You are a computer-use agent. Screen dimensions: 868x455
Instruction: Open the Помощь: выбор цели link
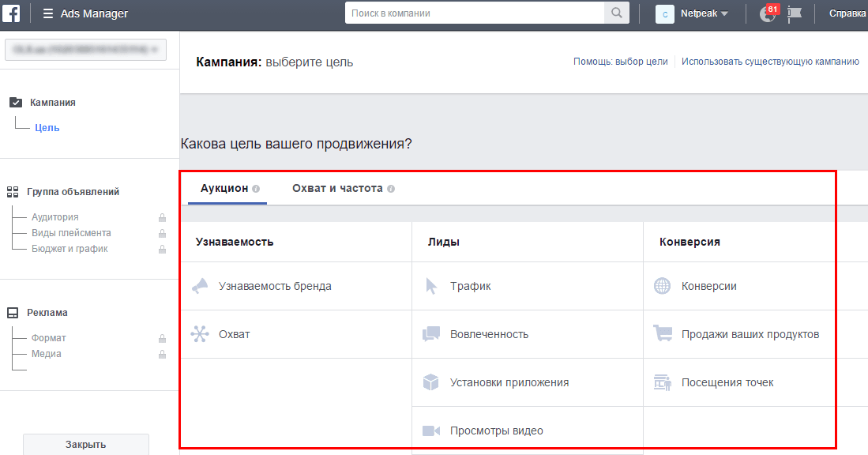click(620, 62)
